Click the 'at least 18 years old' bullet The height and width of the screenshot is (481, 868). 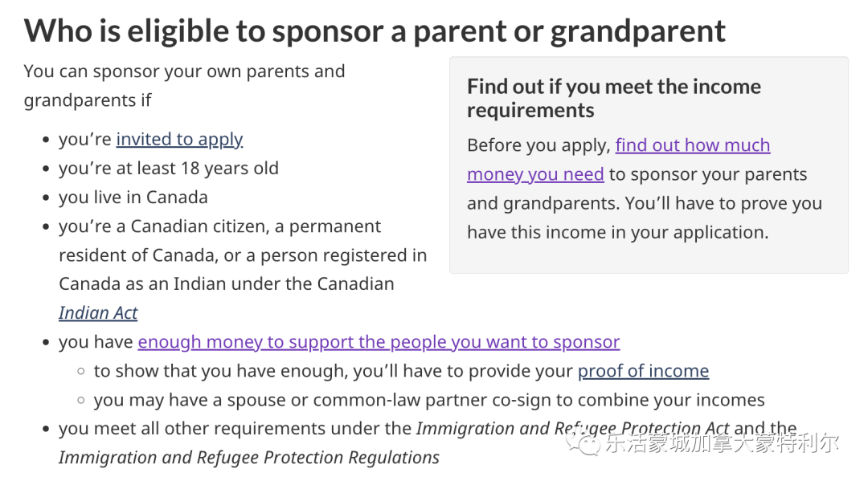[168, 169]
